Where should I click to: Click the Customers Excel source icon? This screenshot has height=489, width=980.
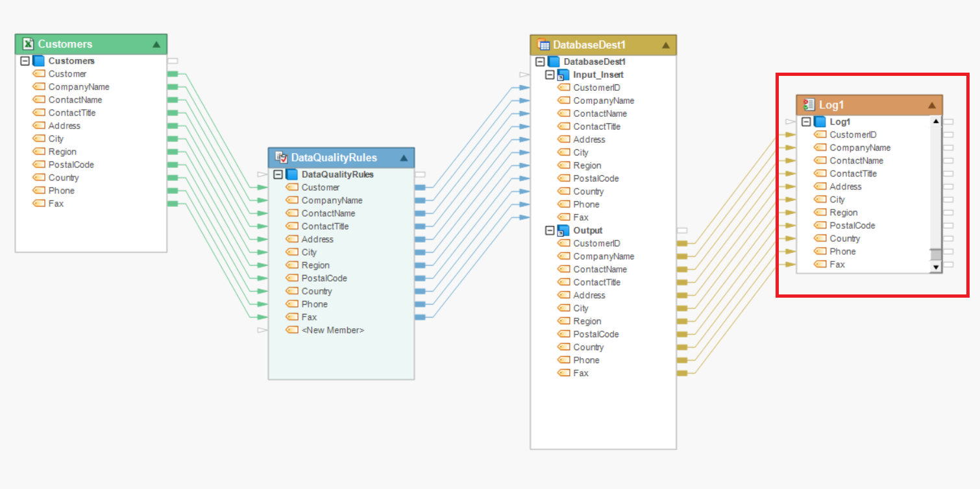[28, 44]
